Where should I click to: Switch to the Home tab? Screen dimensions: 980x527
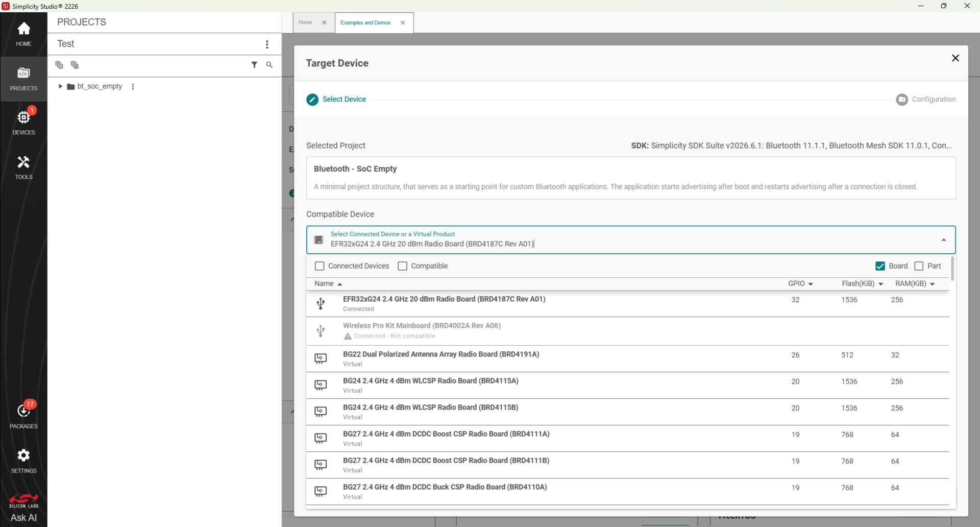click(x=305, y=22)
